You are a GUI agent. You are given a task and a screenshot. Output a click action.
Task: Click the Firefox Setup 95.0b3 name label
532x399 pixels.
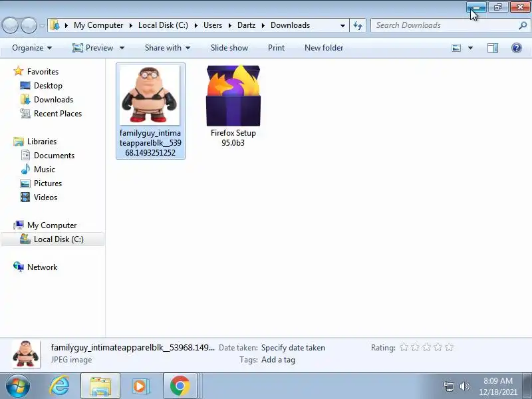(233, 138)
